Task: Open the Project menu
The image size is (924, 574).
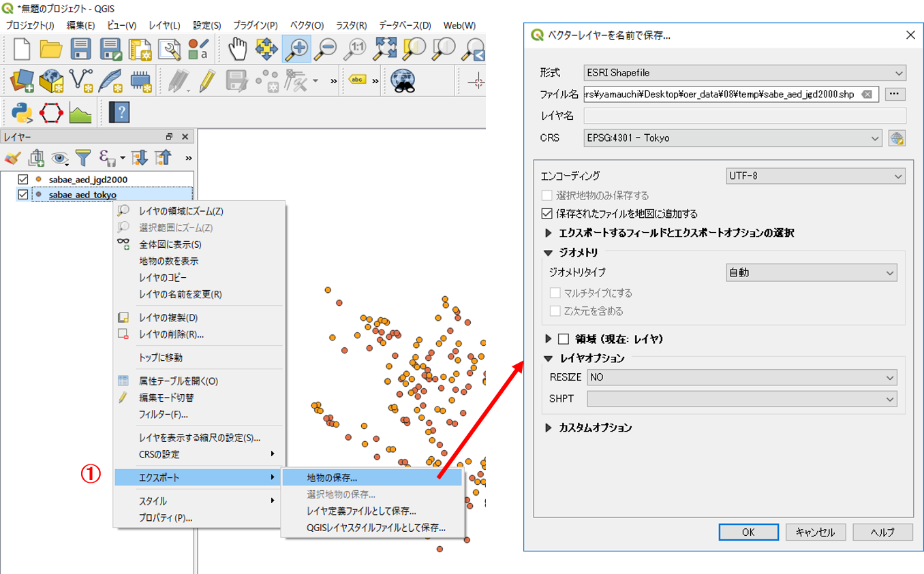Action: [x=29, y=25]
